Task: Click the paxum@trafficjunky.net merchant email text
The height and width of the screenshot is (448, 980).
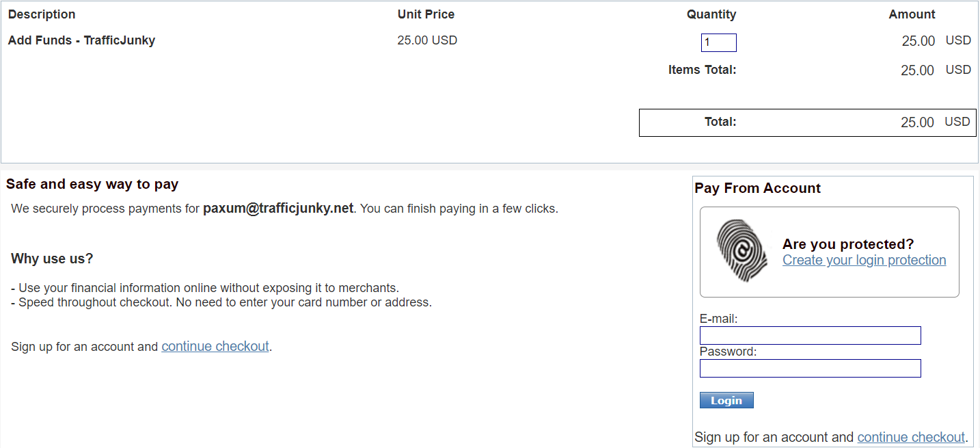Action: pyautogui.click(x=278, y=208)
